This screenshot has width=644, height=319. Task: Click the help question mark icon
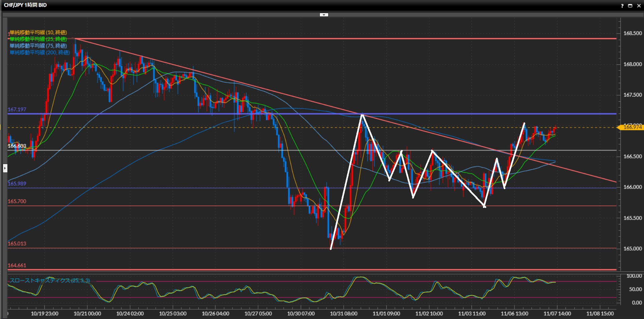pyautogui.click(x=622, y=6)
